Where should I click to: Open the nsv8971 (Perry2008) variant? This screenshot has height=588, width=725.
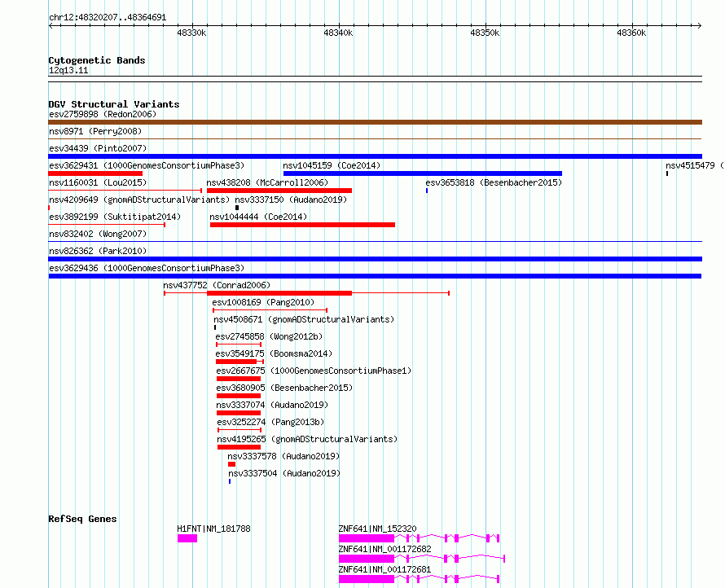coord(95,131)
